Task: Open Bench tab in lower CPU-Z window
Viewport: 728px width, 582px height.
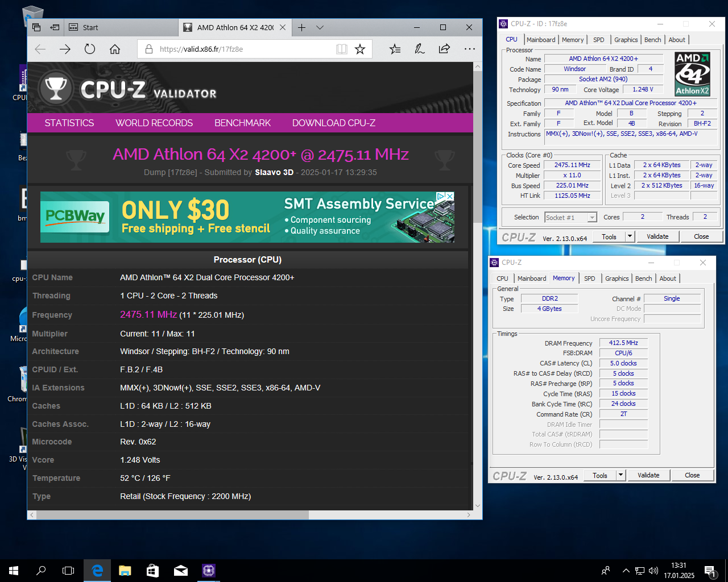Action: point(644,278)
